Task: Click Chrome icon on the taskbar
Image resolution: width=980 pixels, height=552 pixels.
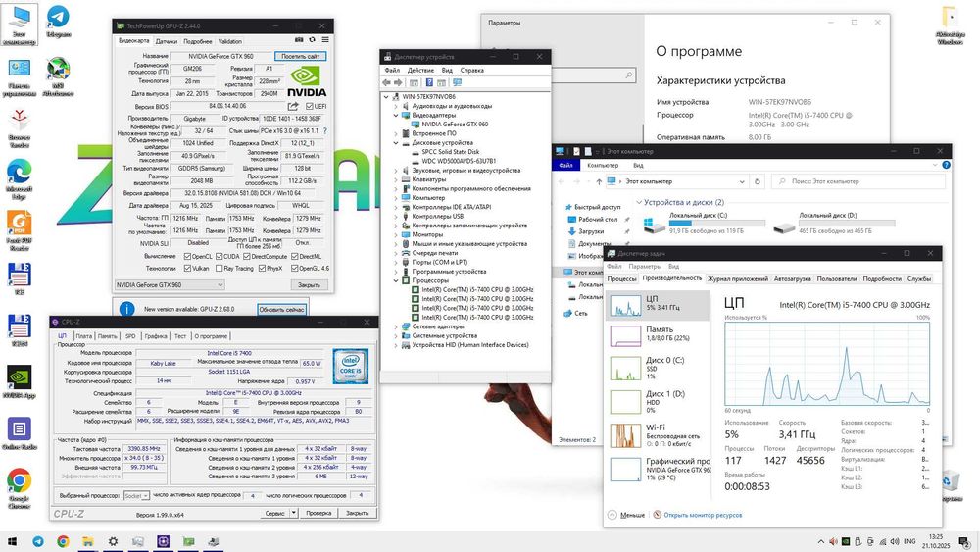Action: point(63,541)
